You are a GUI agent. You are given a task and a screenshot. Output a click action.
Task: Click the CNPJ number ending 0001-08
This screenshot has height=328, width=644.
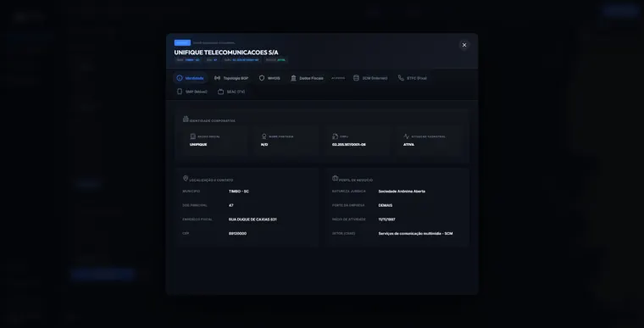pos(349,145)
